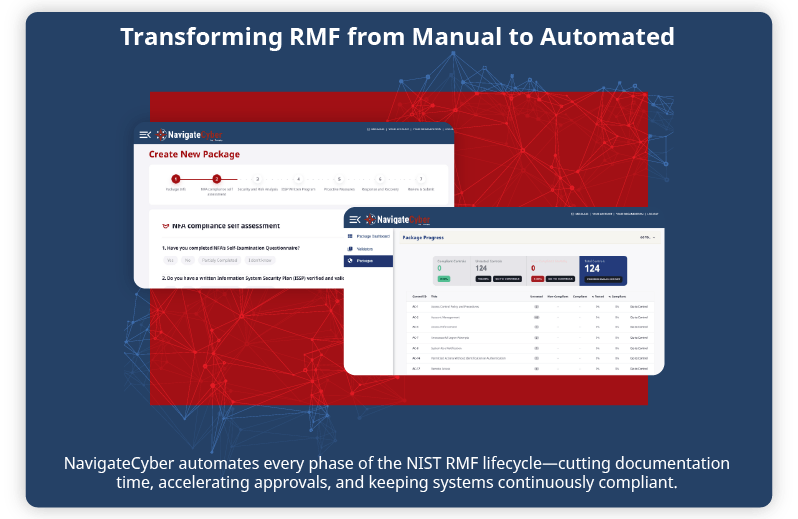Viewport: 798px width, 519px height.
Task: Click the Packages globe icon in sidebar
Action: [351, 261]
